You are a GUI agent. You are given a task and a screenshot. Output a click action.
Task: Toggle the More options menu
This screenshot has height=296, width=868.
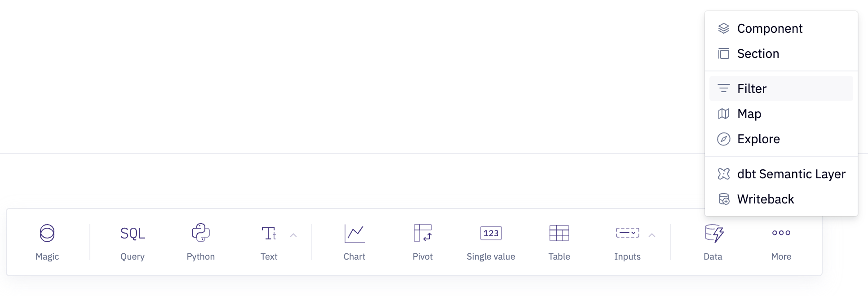(x=781, y=234)
